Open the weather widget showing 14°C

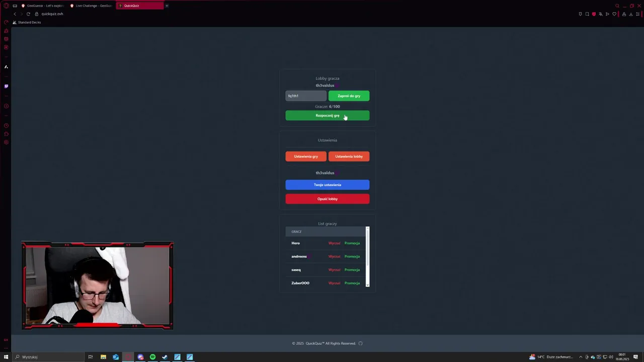551,357
